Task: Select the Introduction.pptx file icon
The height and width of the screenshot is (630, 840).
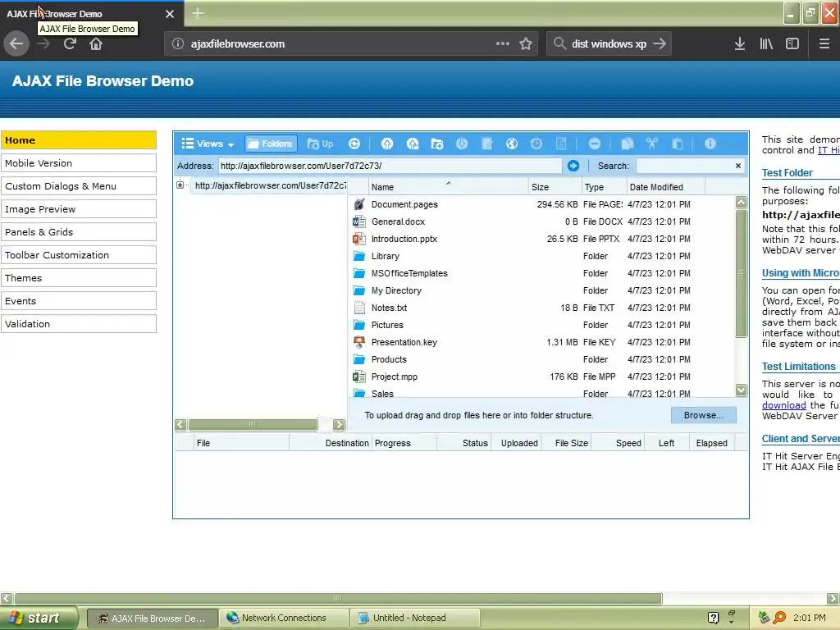Action: pos(359,239)
